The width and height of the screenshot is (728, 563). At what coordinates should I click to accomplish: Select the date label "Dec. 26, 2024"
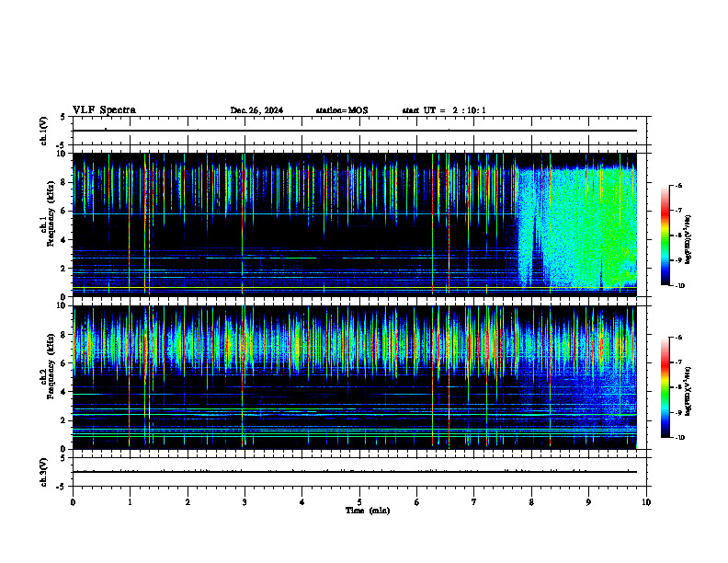[256, 110]
